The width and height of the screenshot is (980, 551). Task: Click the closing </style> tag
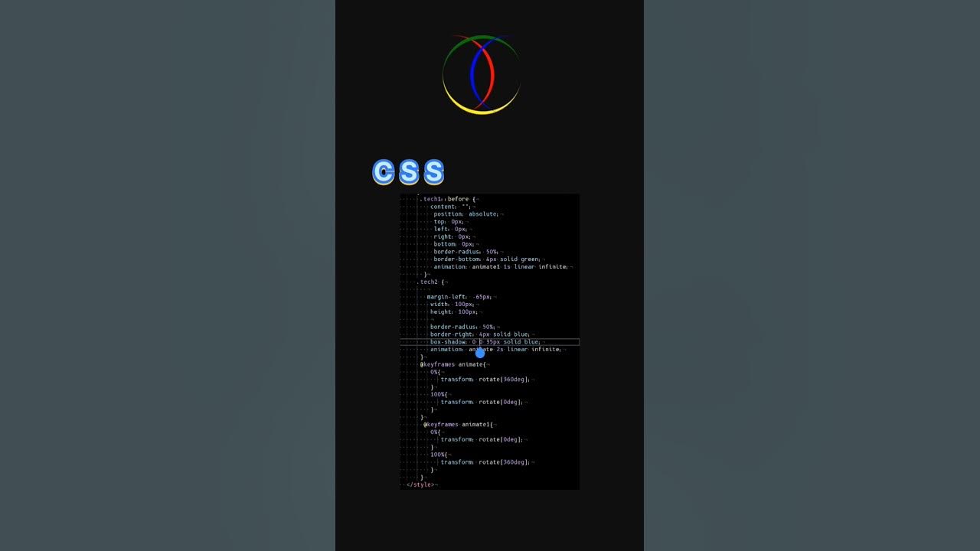(x=420, y=484)
